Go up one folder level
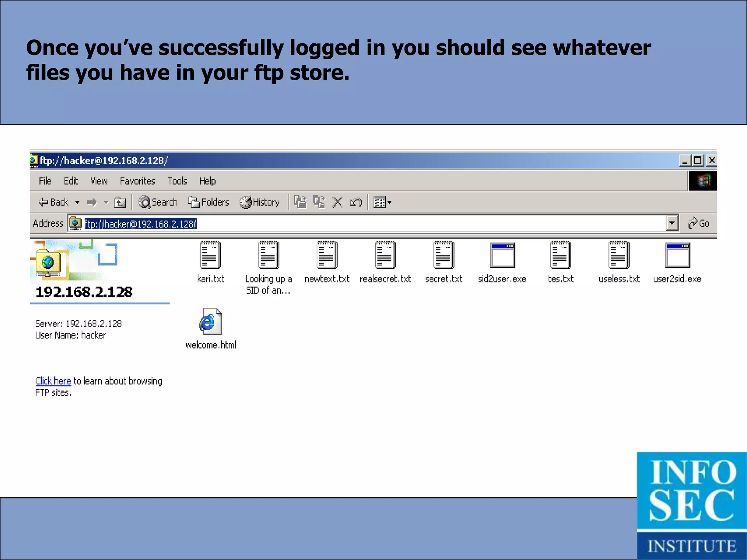Viewport: 747px width, 560px height. click(120, 202)
